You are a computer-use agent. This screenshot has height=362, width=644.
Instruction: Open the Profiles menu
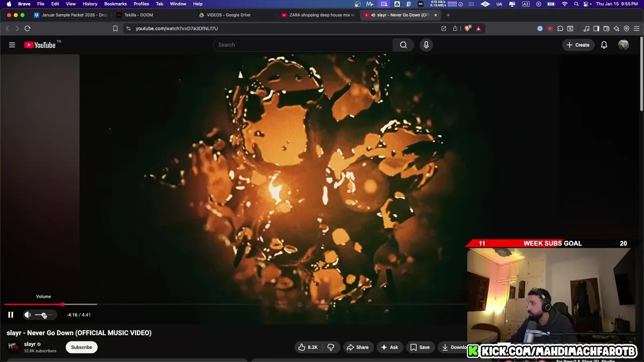(141, 4)
